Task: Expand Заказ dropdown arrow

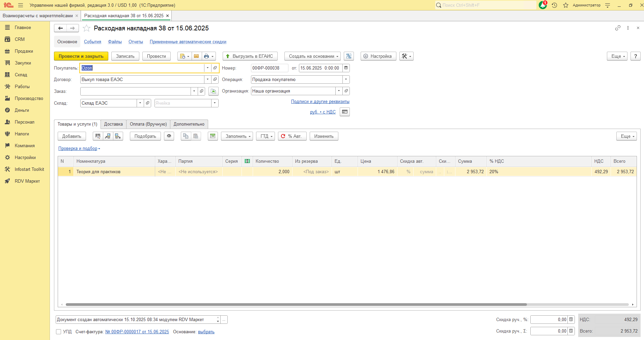Action: click(x=194, y=91)
